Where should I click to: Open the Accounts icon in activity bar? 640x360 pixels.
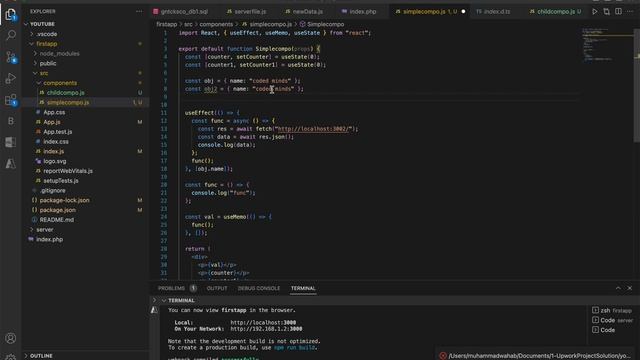tap(11, 338)
